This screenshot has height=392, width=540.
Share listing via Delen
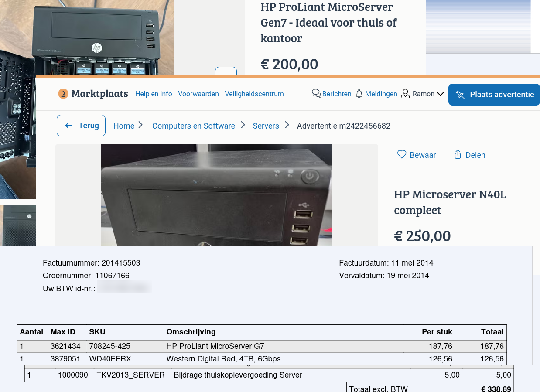click(470, 155)
